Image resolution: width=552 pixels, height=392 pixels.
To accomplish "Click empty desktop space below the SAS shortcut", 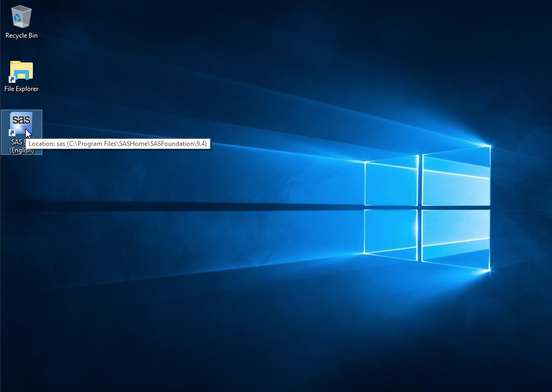I will coord(22,215).
